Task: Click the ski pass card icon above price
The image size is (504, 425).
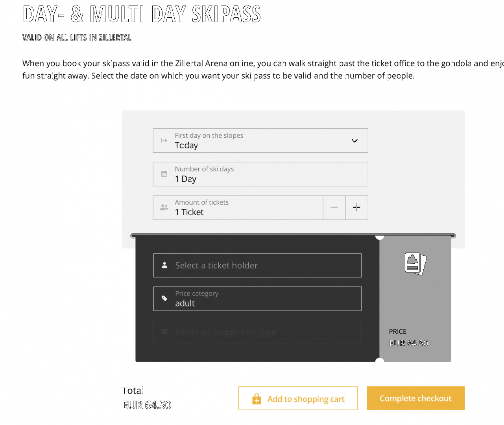Action: point(415,263)
